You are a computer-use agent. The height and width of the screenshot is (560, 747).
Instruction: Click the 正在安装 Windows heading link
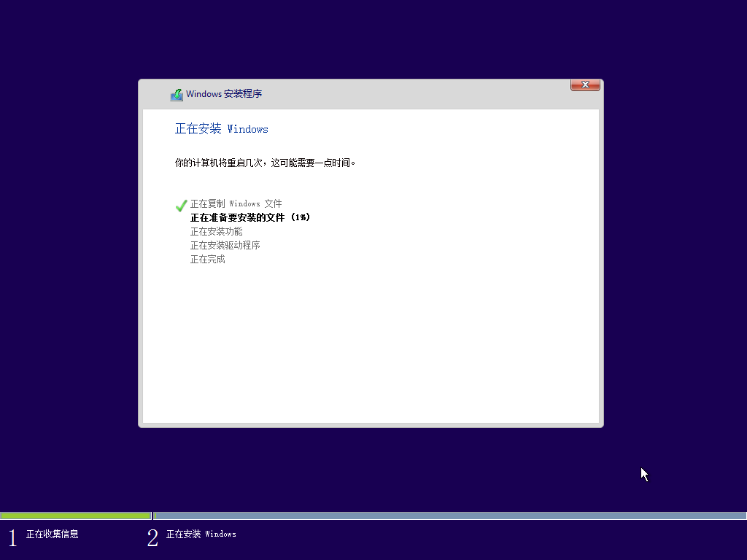point(221,128)
